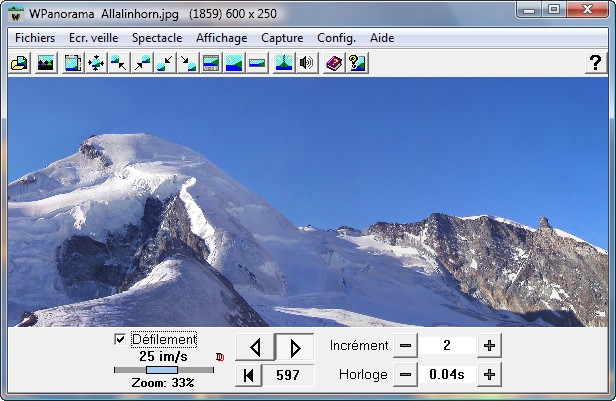Click the Horloge label

pos(363,375)
